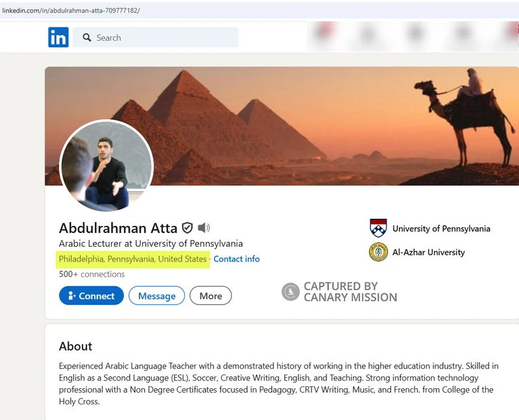Select location text Philadelphia, Pennsylvania, United States
The width and height of the screenshot is (519, 420).
(133, 259)
